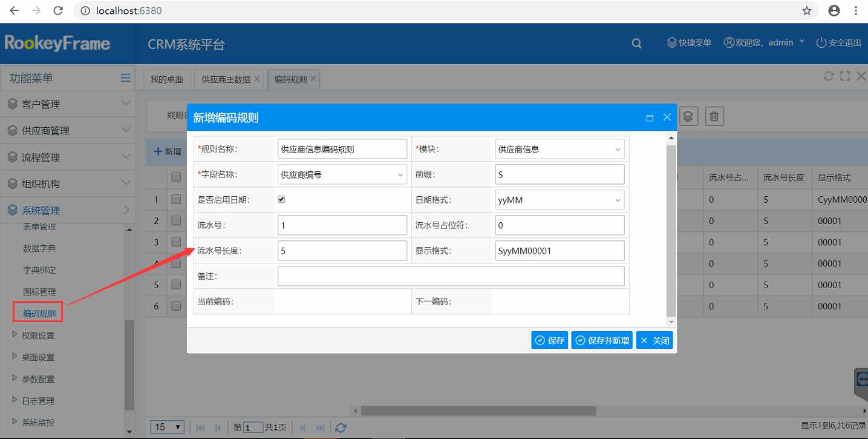
Task: Click the 客户管理 stack icon
Action: pyautogui.click(x=13, y=104)
